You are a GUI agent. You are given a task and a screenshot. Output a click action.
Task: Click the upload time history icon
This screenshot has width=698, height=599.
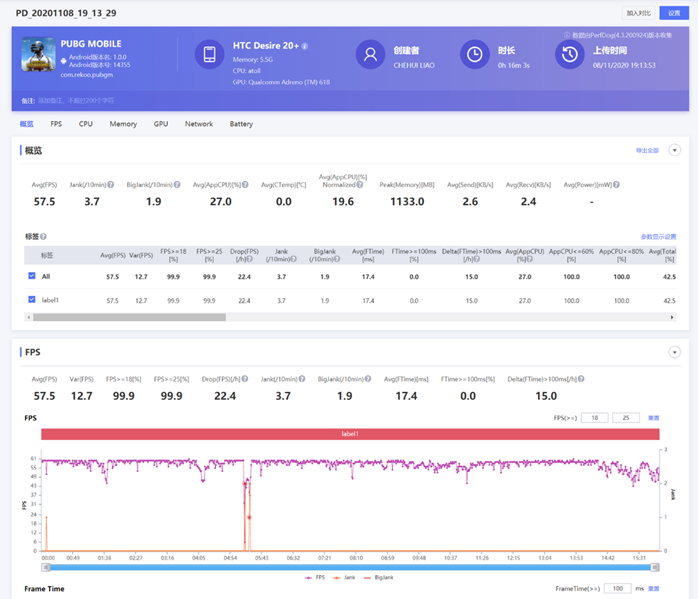[x=569, y=54]
